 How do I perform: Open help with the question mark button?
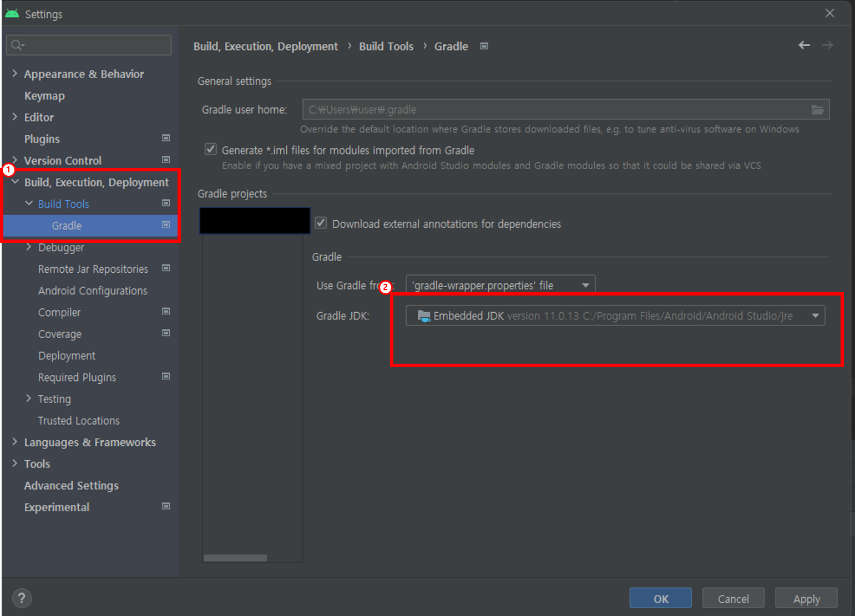pos(22,598)
